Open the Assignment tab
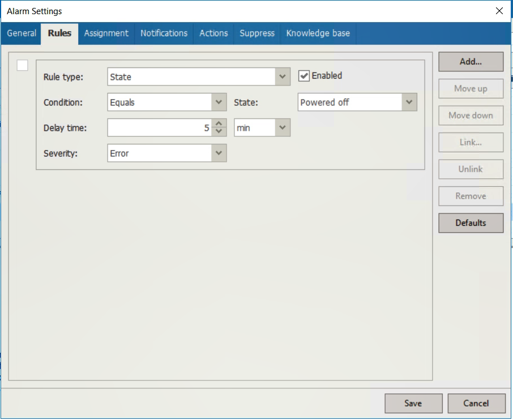513x420 pixels. pyautogui.click(x=106, y=33)
